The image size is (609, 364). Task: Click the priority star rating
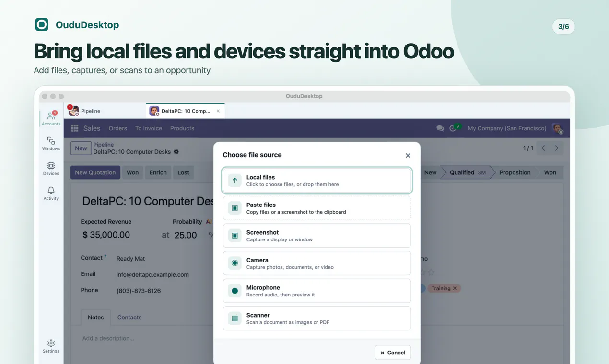(x=427, y=273)
